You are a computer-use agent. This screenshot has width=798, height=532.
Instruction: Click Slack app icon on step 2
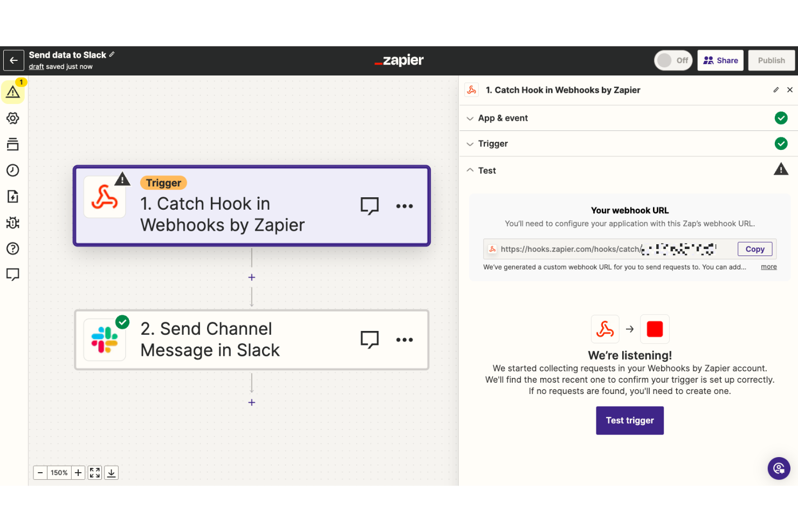[105, 340]
